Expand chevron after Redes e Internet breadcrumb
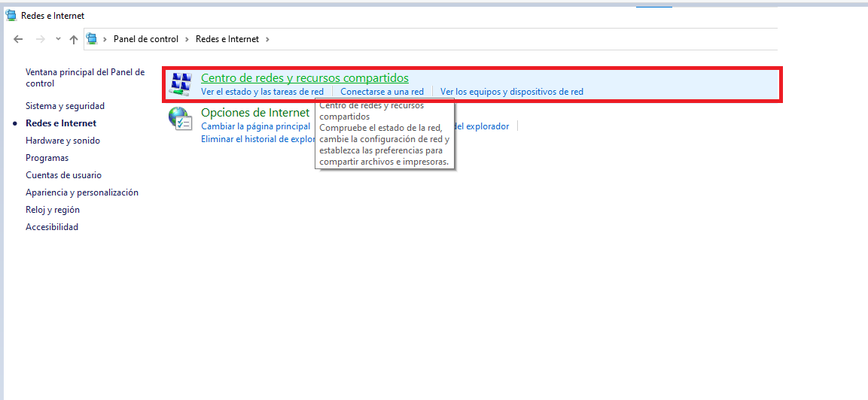868x400 pixels. click(x=267, y=39)
